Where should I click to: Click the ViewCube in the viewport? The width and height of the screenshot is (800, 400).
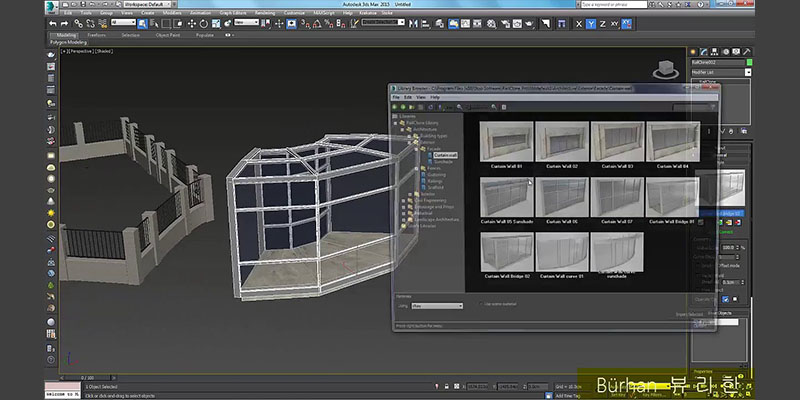pyautogui.click(x=665, y=69)
